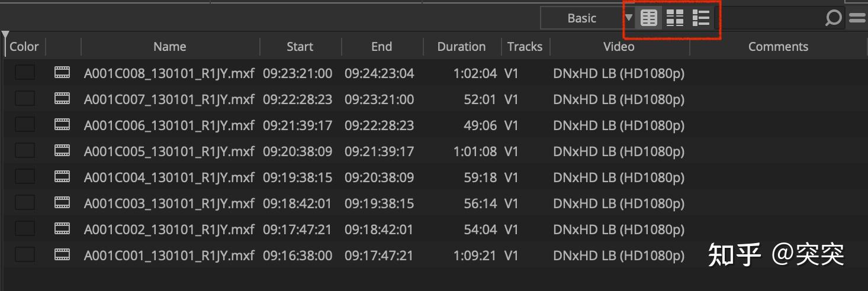Click clip icon of A001C005_130101_R1JY.mxf
Image resolution: width=868 pixels, height=291 pixels.
[62, 151]
